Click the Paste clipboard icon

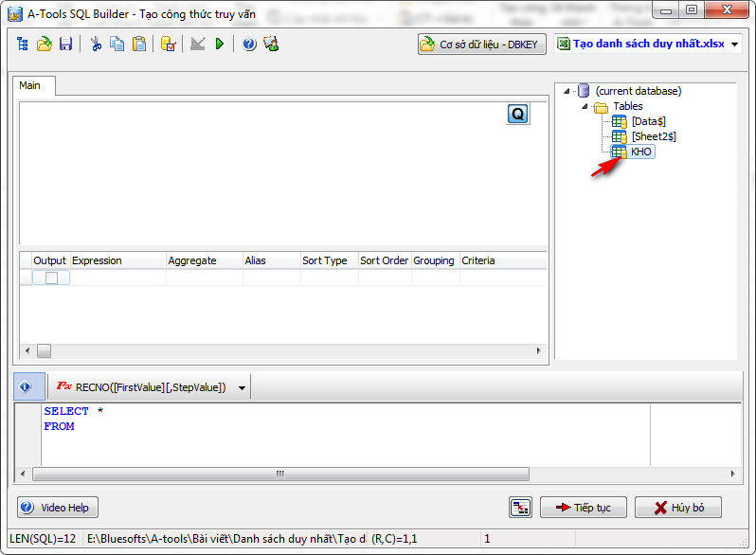139,45
